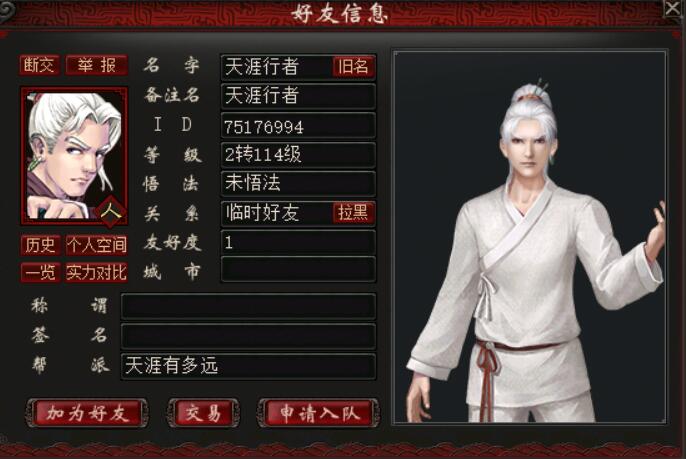Click the full-body character model preview
This screenshot has height=459, width=686.
pos(530,237)
